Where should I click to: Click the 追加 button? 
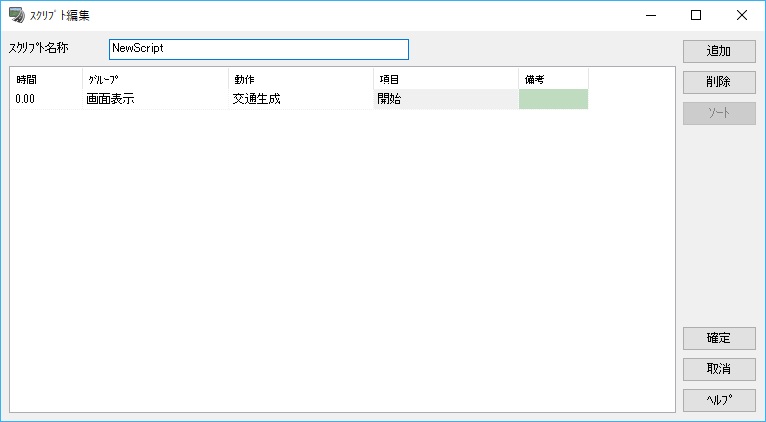(719, 51)
